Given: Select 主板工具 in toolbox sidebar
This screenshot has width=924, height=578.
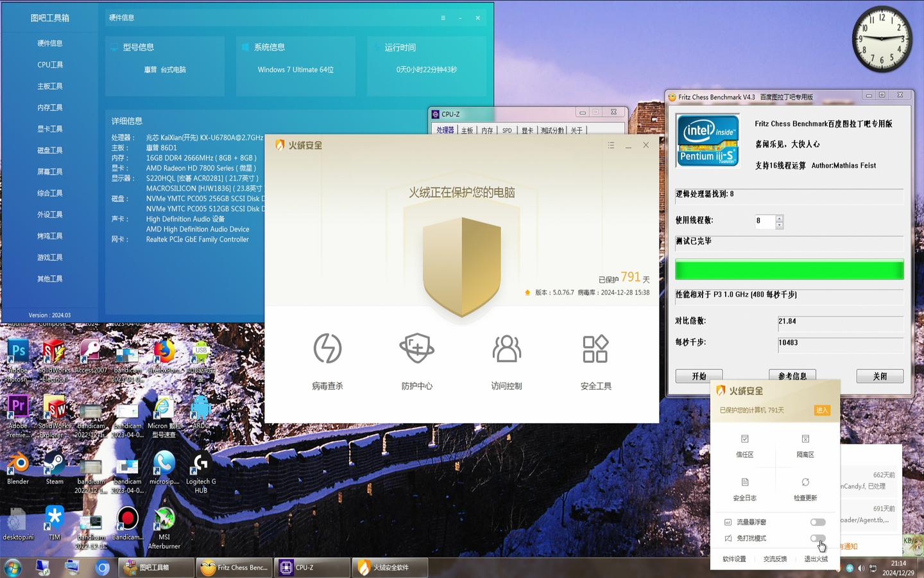Looking at the screenshot, I should pos(50,86).
